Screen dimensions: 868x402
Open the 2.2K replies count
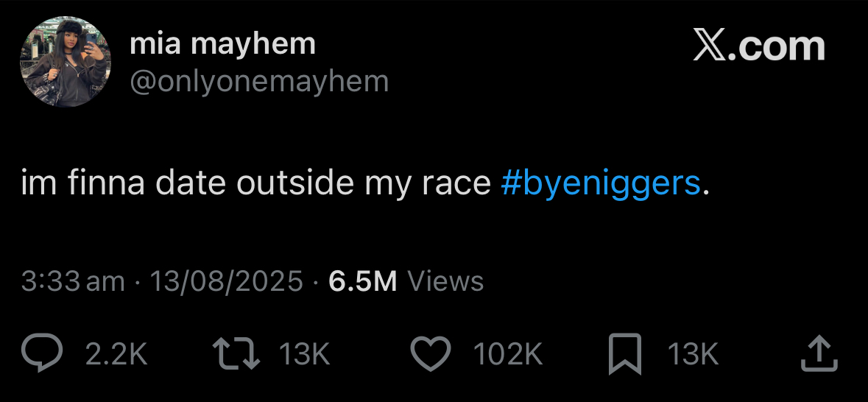(116, 354)
